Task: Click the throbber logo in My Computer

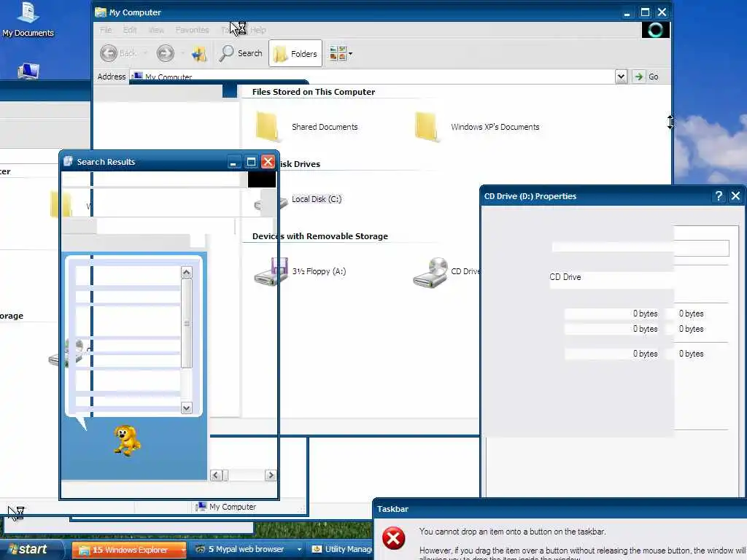Action: coord(656,30)
